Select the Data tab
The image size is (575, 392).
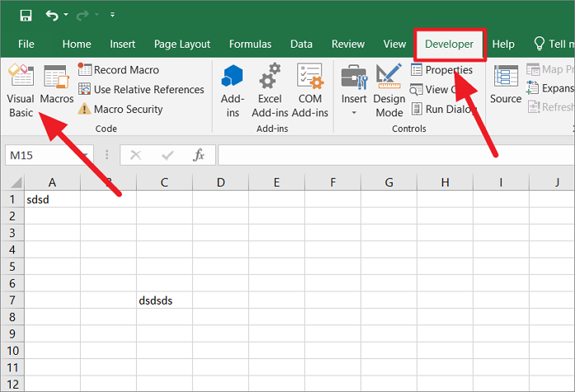(x=301, y=45)
